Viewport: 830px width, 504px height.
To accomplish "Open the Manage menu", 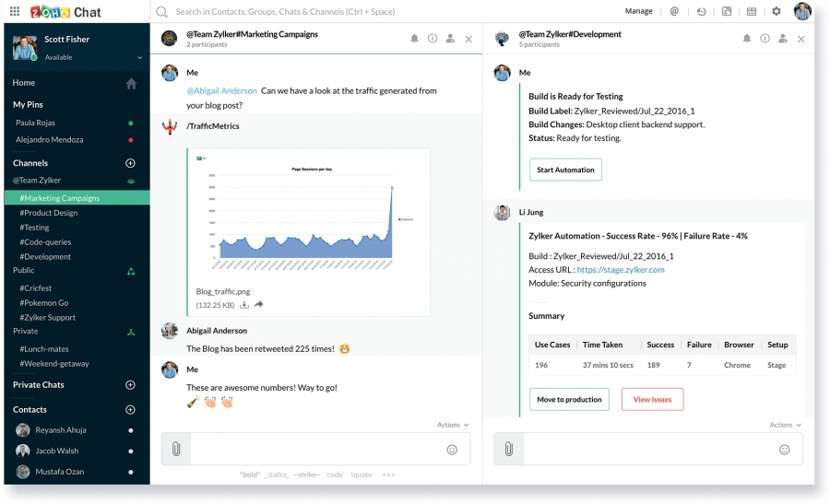I will pyautogui.click(x=638, y=11).
